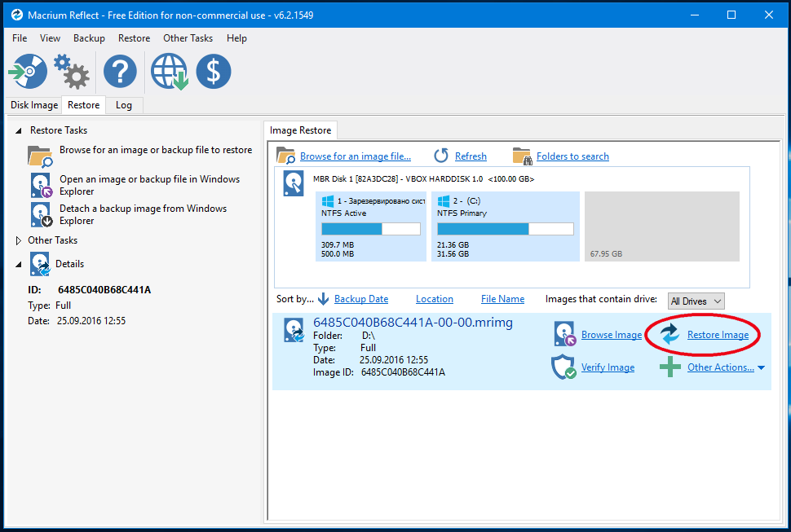Click the question mark help toolbar icon
791x532 pixels.
[120, 72]
